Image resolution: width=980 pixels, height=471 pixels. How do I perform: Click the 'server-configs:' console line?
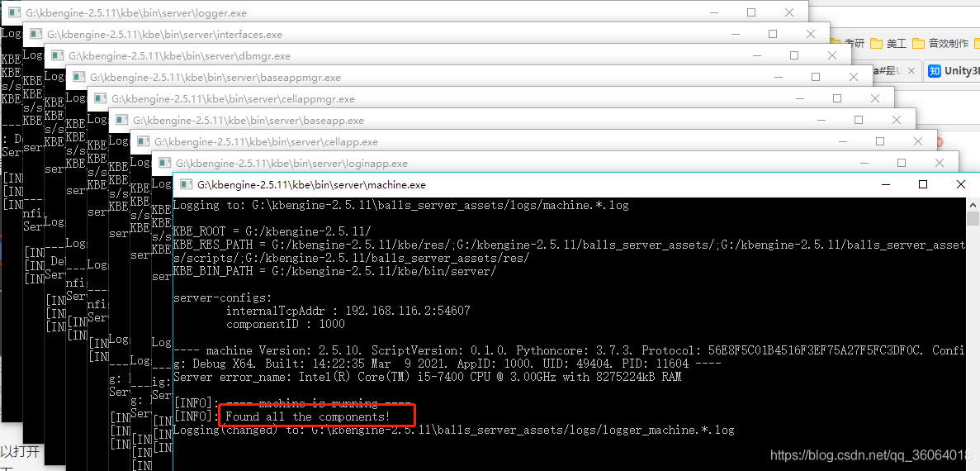coord(222,297)
